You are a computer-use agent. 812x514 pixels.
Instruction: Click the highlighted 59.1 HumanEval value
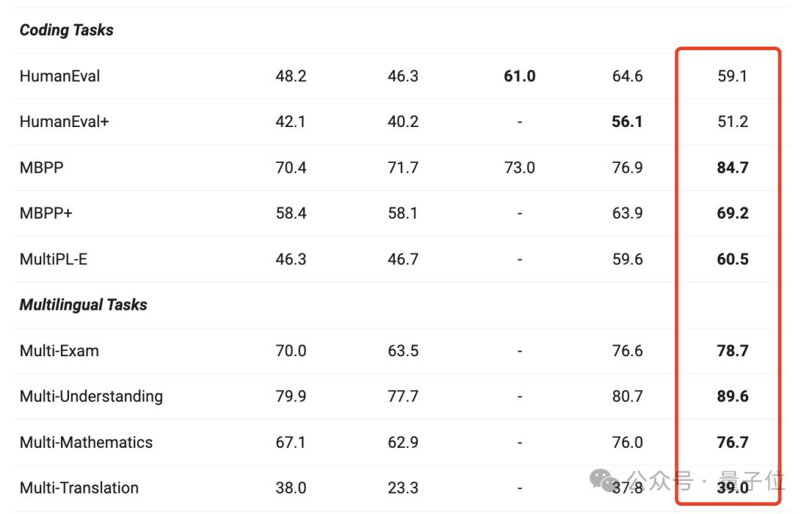732,76
